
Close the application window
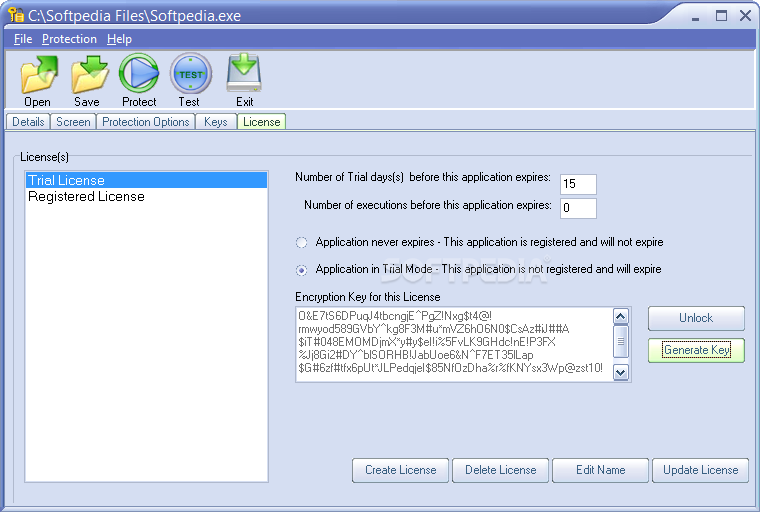(x=745, y=16)
